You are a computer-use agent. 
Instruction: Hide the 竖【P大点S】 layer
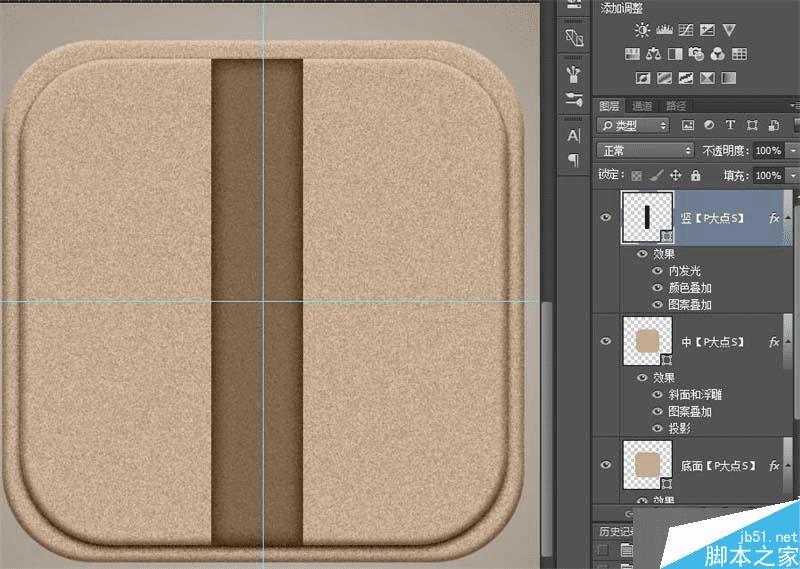(605, 217)
